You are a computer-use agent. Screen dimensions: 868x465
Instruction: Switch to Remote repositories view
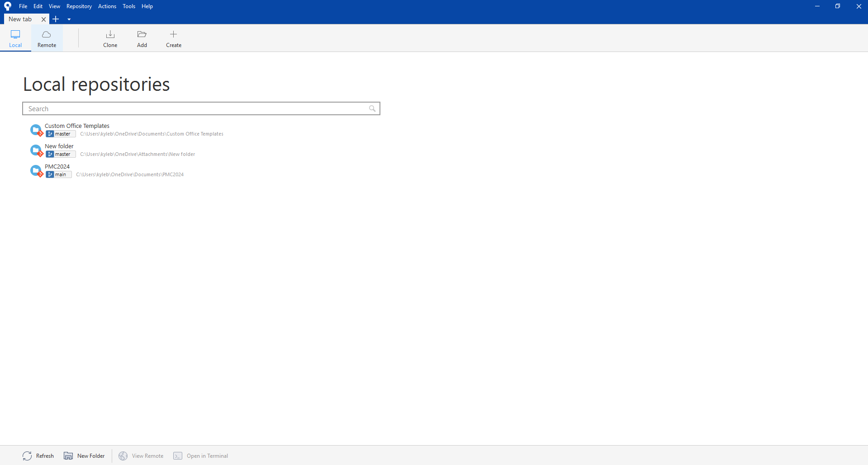(x=47, y=38)
